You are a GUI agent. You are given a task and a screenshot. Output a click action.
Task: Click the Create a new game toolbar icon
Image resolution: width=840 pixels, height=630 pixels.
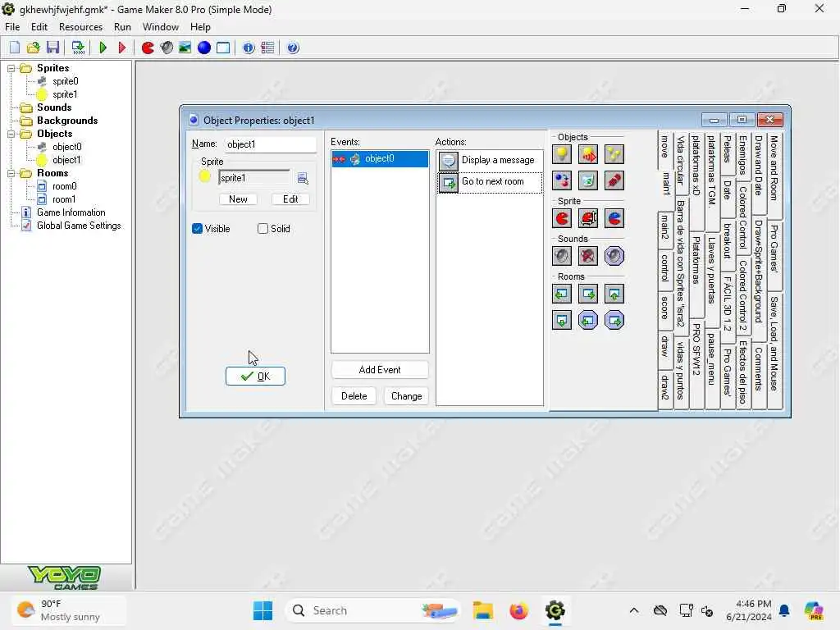coord(15,48)
